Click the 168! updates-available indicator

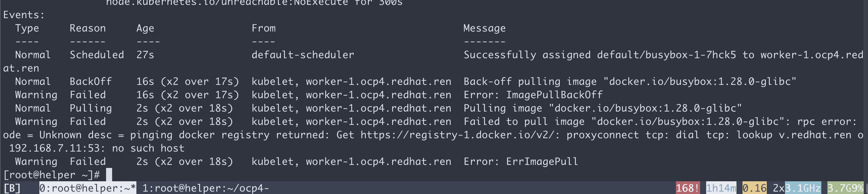pyautogui.click(x=688, y=188)
